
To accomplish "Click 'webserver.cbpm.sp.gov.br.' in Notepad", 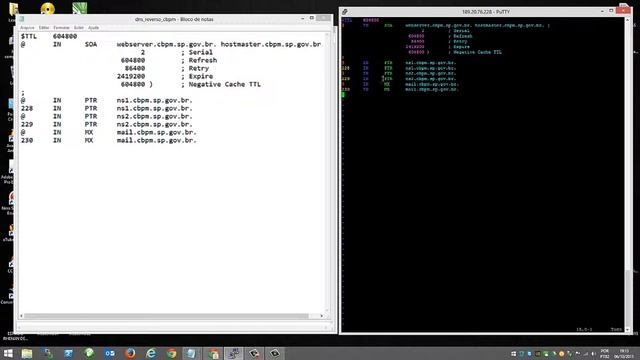I will coord(166,44).
